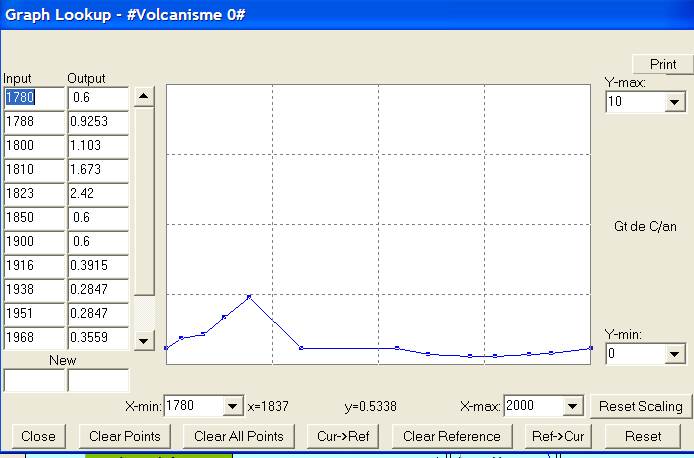
Task: Click the Cur->Ref button
Action: pos(343,436)
